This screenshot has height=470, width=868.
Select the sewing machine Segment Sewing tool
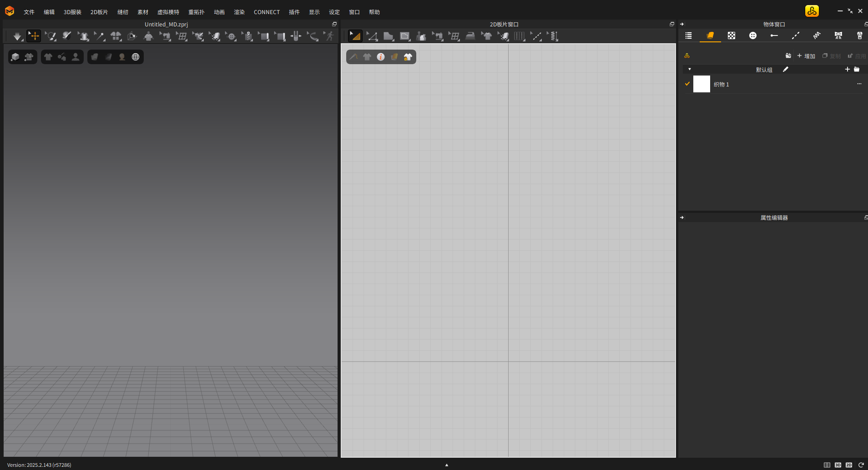coord(437,36)
